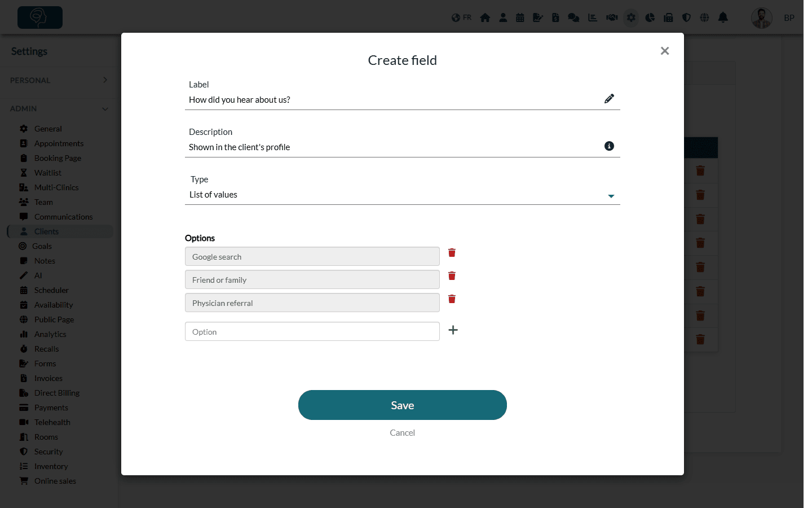This screenshot has height=508, width=812.
Task: Expand the PERSONAL settings section
Action: point(59,80)
